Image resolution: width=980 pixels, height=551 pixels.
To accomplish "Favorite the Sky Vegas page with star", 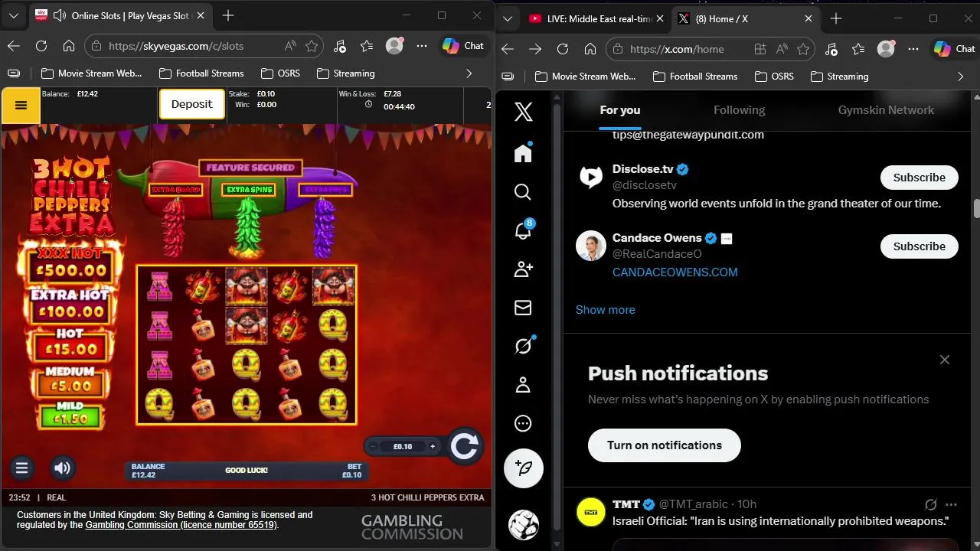I will tap(312, 46).
